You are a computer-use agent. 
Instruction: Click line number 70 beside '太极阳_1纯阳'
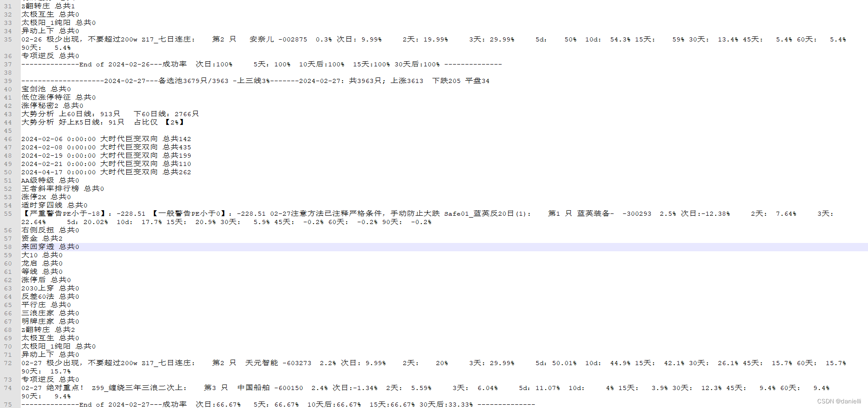click(x=8, y=346)
